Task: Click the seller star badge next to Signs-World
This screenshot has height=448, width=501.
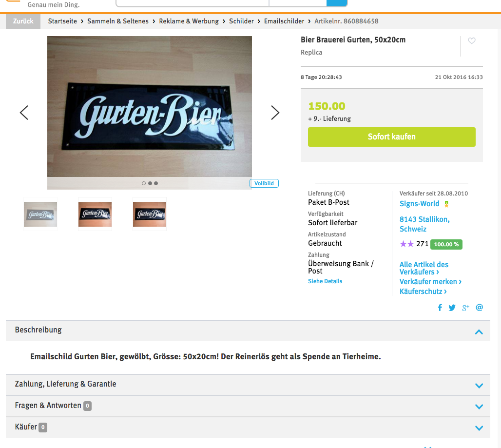Action: coord(446,204)
